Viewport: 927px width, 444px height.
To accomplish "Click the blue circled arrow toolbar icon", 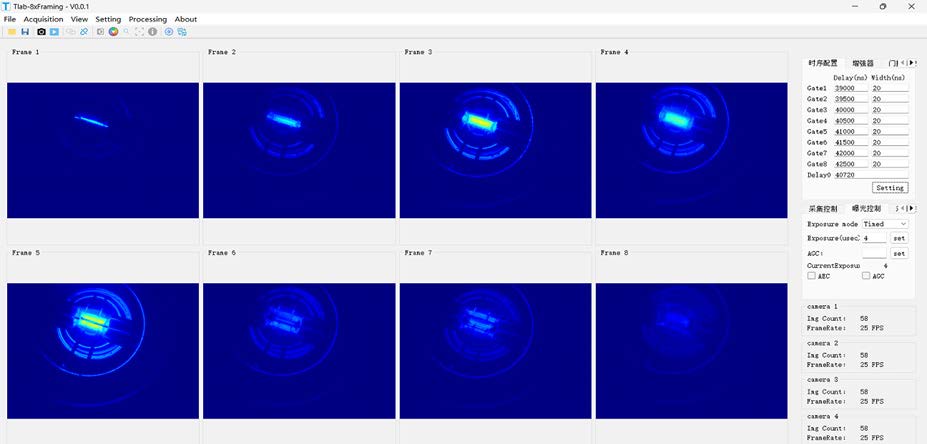I will (x=168, y=32).
